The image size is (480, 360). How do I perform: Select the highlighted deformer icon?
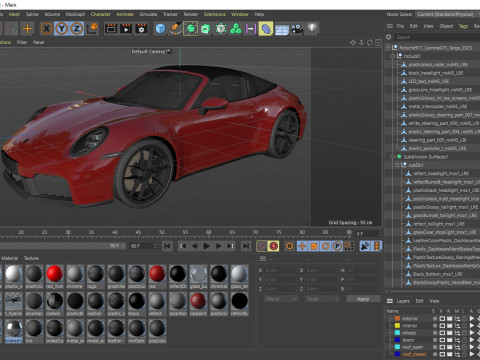click(266, 29)
